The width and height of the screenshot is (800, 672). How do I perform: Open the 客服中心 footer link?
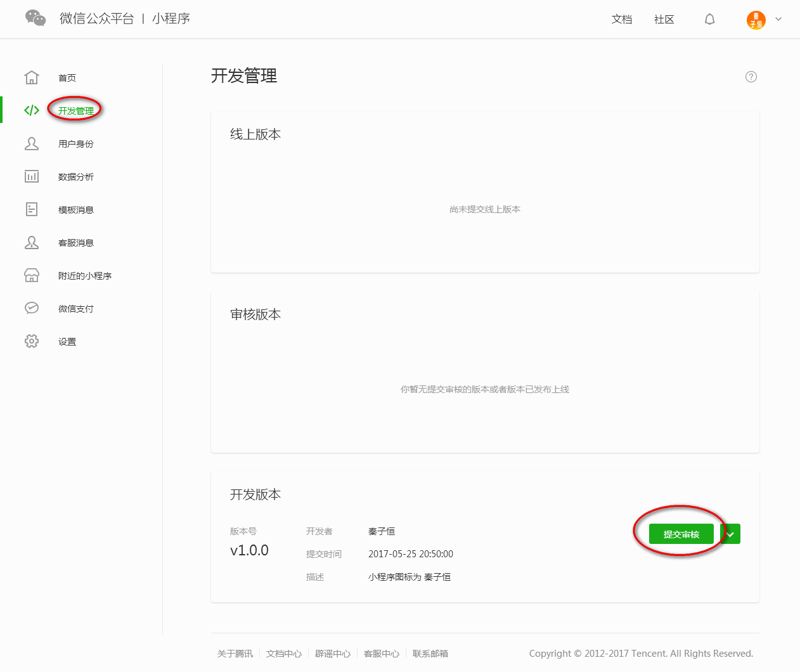(382, 654)
